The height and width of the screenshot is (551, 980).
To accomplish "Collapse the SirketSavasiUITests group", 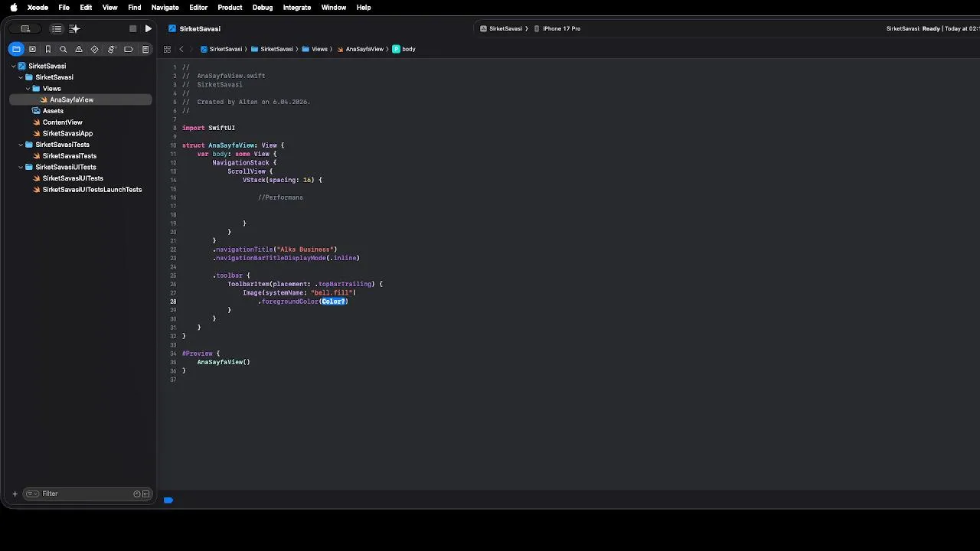I will click(x=21, y=167).
